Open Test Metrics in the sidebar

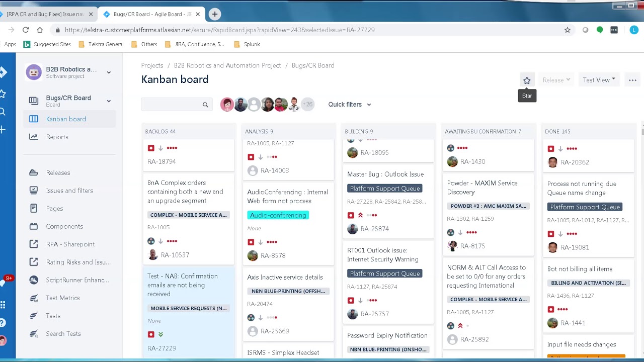[63, 298]
